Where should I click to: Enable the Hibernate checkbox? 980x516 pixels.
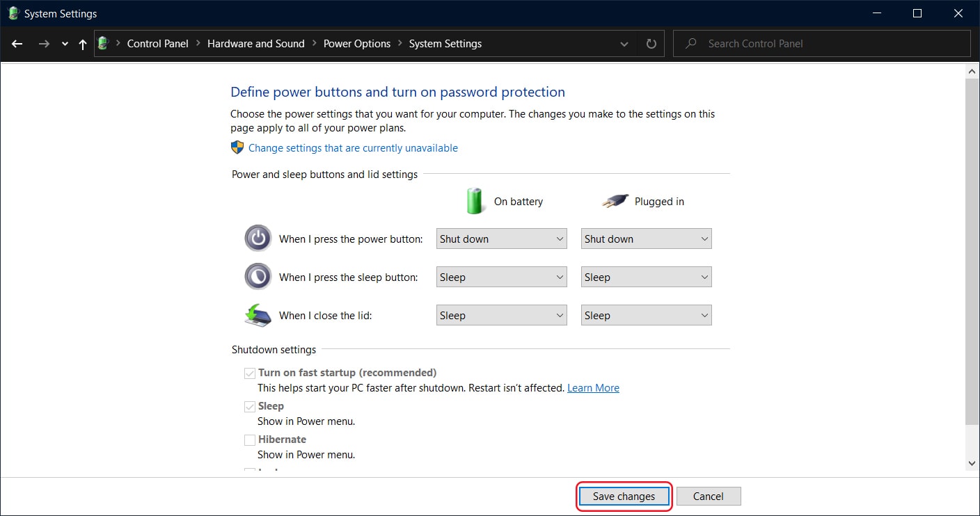pyautogui.click(x=250, y=440)
